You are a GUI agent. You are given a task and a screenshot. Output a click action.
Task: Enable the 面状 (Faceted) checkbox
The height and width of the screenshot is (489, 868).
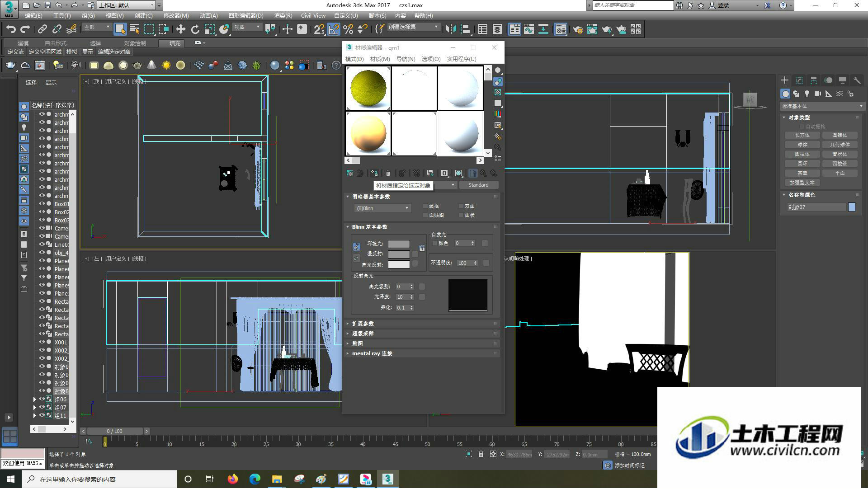click(x=461, y=215)
